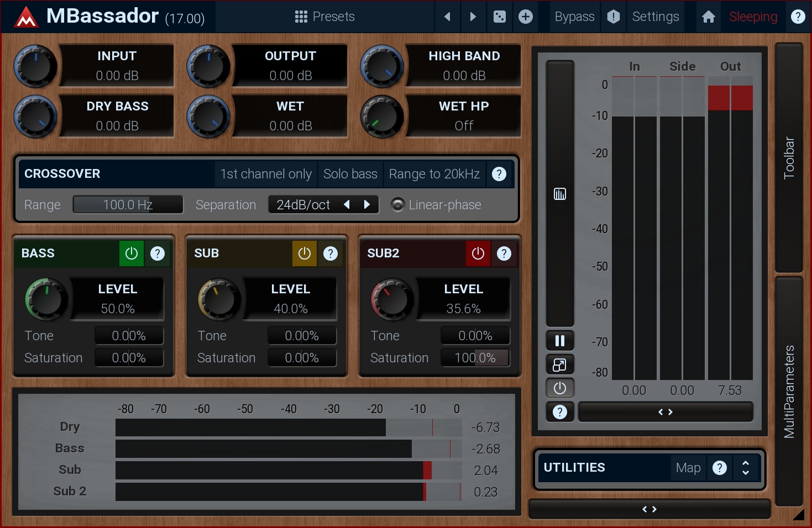Open the Settings menu
Image resolution: width=812 pixels, height=528 pixels.
pyautogui.click(x=656, y=17)
